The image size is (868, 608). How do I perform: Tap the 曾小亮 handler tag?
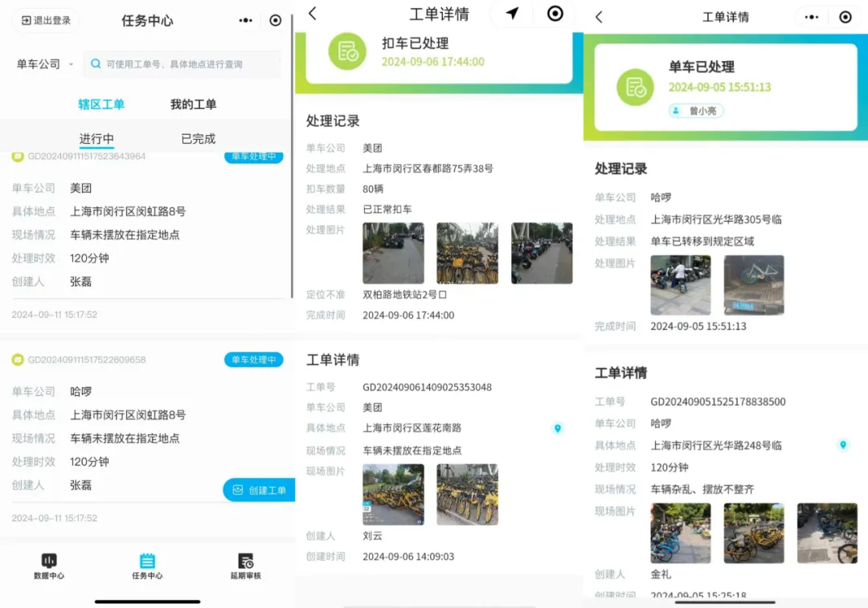pos(696,111)
